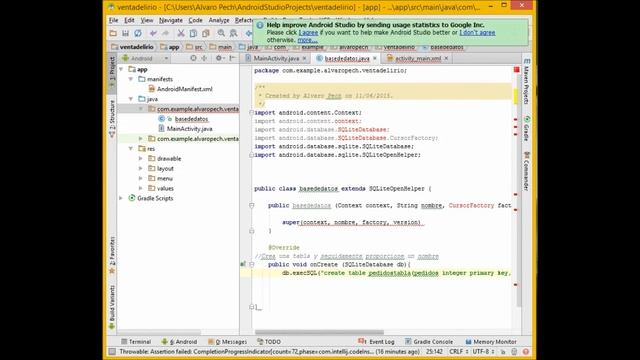Open the Navigate menu
The height and width of the screenshot is (360, 640).
(171, 20)
